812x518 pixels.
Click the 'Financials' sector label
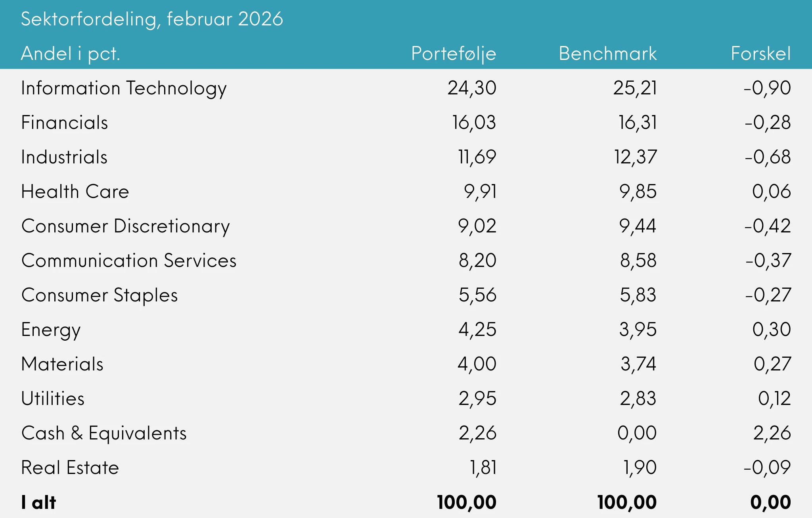tap(64, 123)
